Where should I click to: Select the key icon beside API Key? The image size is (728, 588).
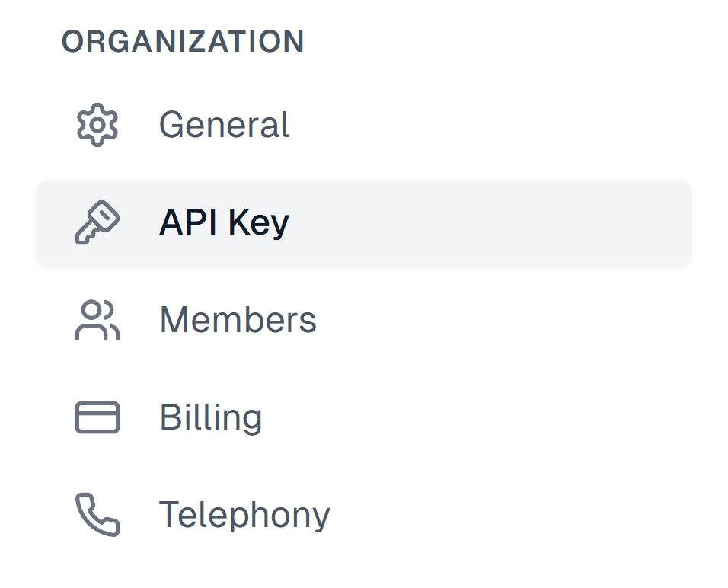click(97, 222)
